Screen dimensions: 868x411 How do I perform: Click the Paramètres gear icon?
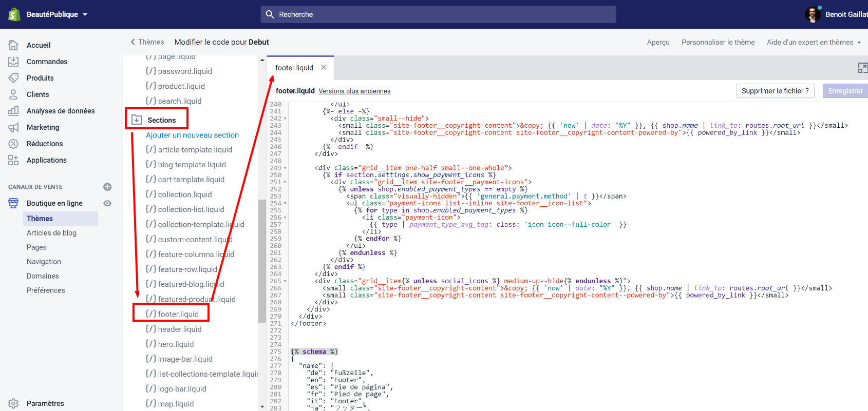tap(13, 403)
